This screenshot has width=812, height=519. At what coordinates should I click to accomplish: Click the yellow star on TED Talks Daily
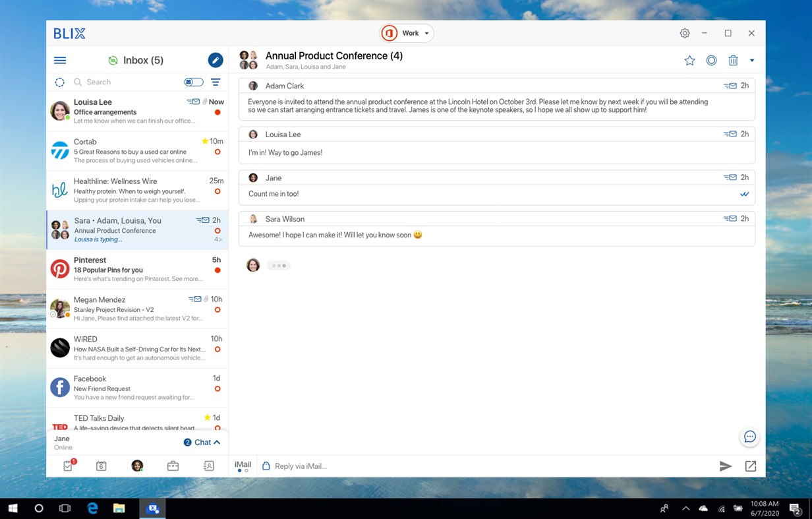(208, 417)
